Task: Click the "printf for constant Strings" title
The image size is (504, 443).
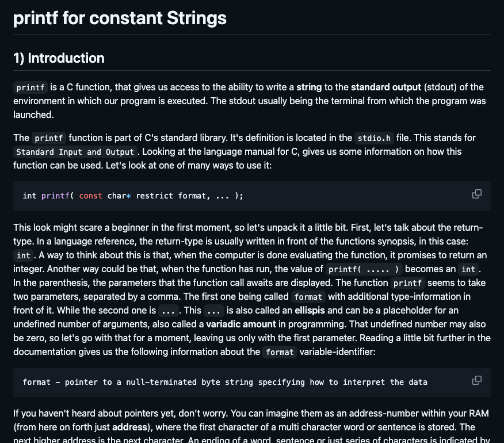Action: click(120, 18)
